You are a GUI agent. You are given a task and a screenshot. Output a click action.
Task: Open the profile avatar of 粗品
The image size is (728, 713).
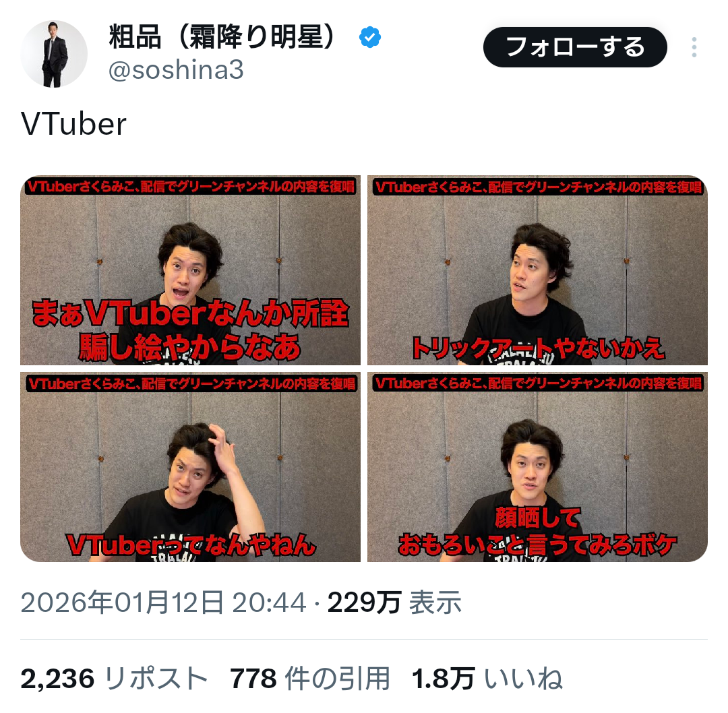point(54,54)
